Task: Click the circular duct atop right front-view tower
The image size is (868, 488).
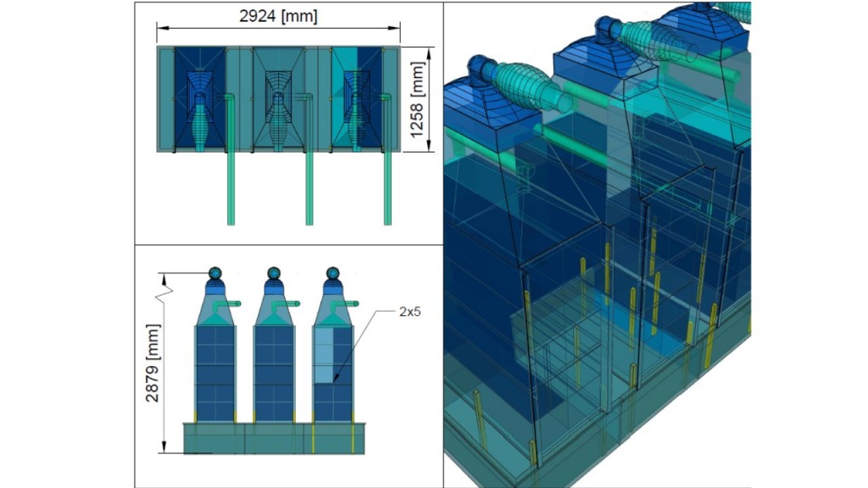Action: (333, 273)
